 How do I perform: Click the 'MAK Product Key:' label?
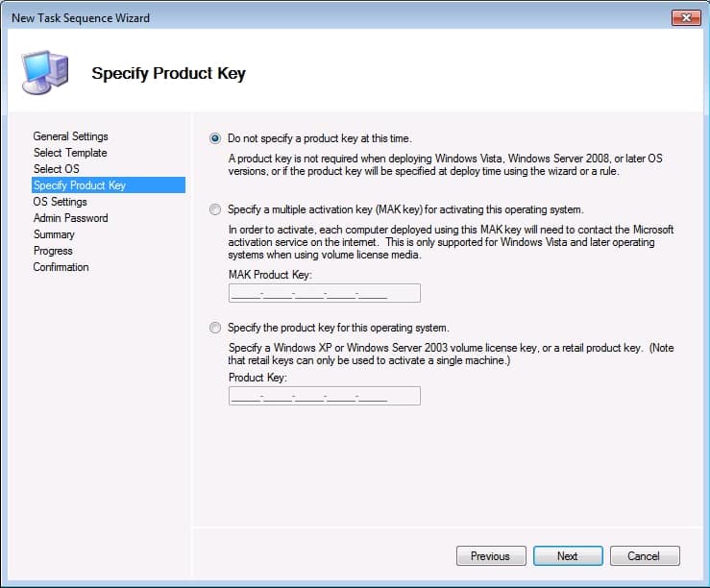[270, 275]
